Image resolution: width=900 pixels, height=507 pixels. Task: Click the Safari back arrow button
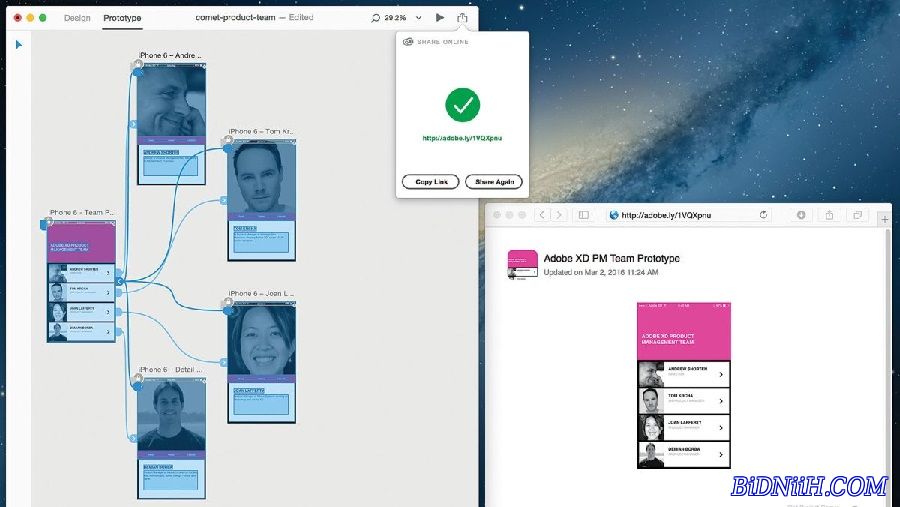[542, 215]
